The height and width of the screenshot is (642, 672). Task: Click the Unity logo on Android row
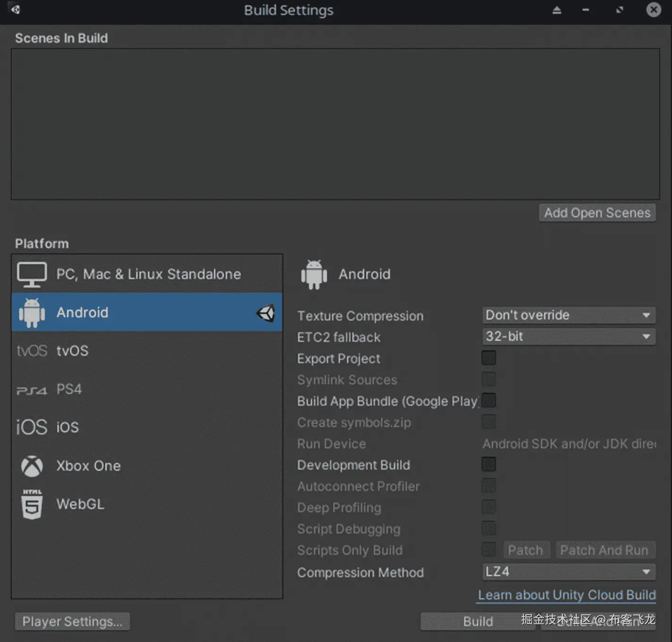pos(266,313)
